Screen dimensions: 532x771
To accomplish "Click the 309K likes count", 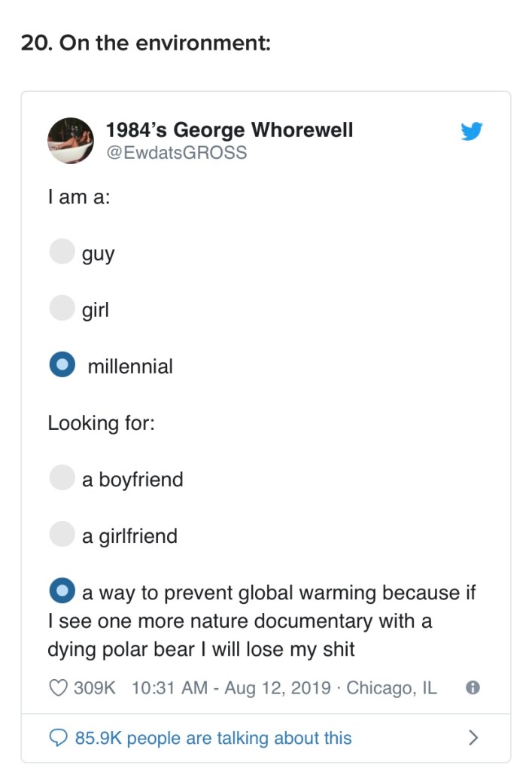I will tap(95, 687).
